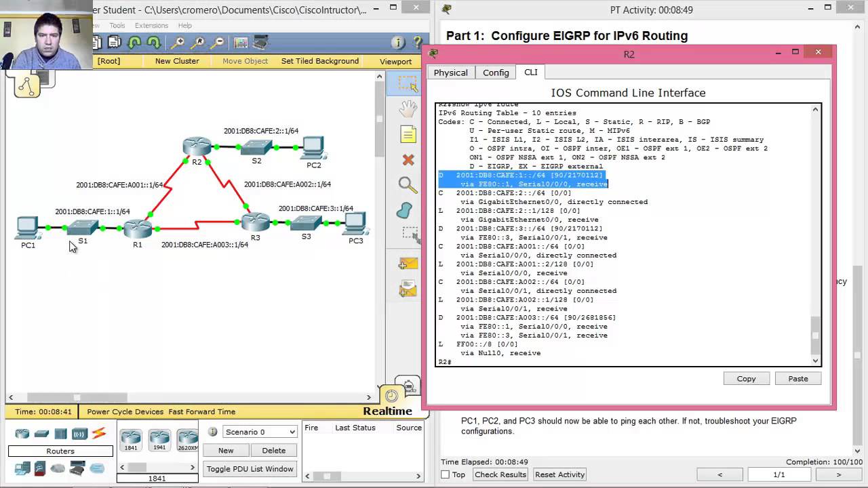868x488 pixels.
Task: Click the Redo arrow in main toolbar
Action: click(x=154, y=43)
